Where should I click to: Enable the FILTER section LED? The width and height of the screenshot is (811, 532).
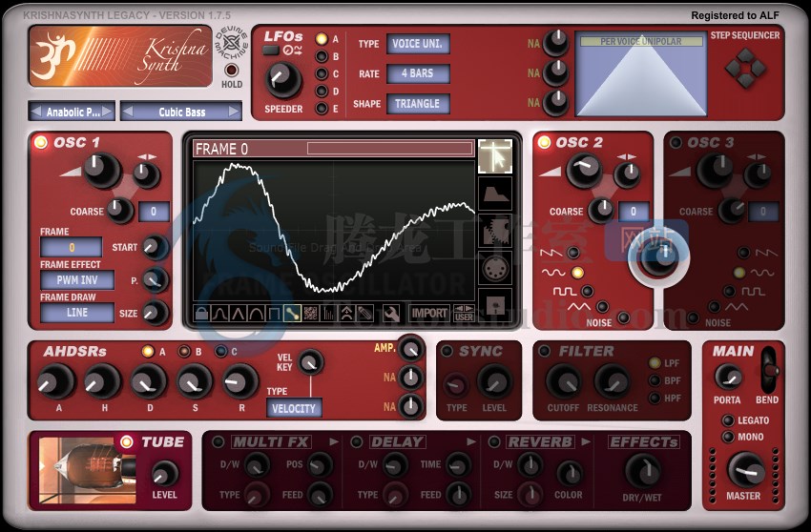pos(544,351)
